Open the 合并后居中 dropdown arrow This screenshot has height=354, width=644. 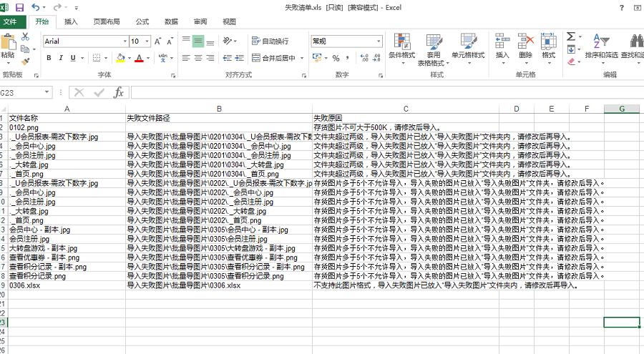coord(302,58)
